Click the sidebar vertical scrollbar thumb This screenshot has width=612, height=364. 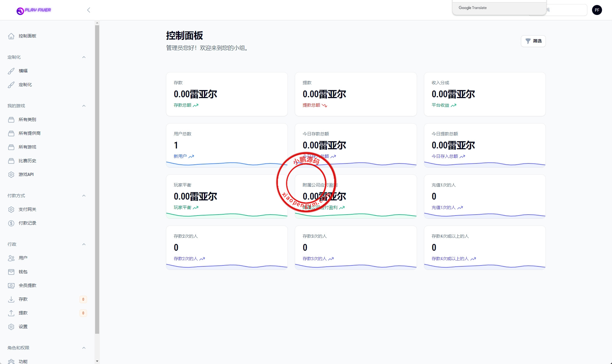click(x=97, y=179)
